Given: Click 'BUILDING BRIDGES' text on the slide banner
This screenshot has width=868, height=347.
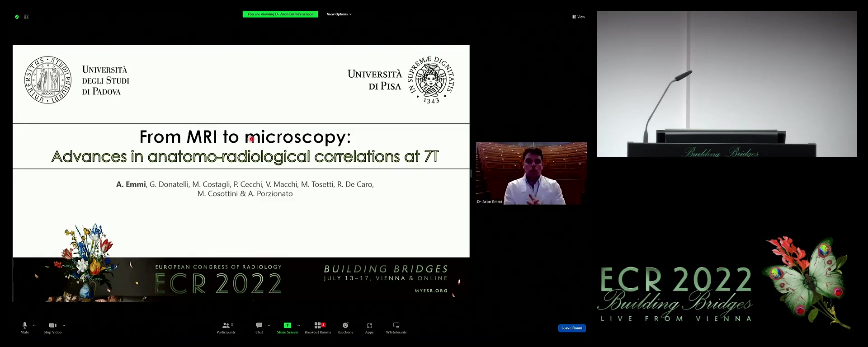Looking at the screenshot, I should pos(386,269).
